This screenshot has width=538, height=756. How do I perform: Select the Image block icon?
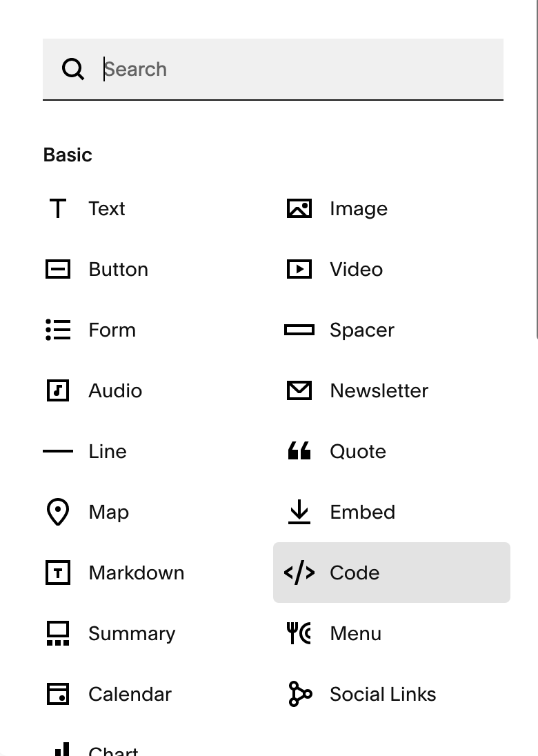coord(299,208)
